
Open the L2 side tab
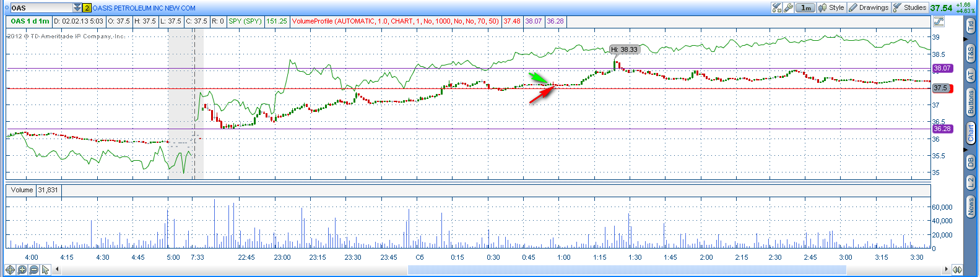coord(971,182)
